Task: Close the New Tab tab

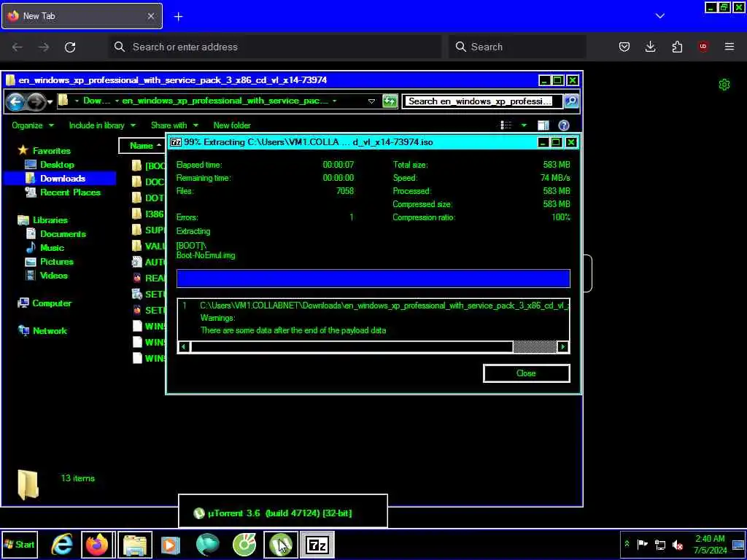Action: (x=150, y=16)
